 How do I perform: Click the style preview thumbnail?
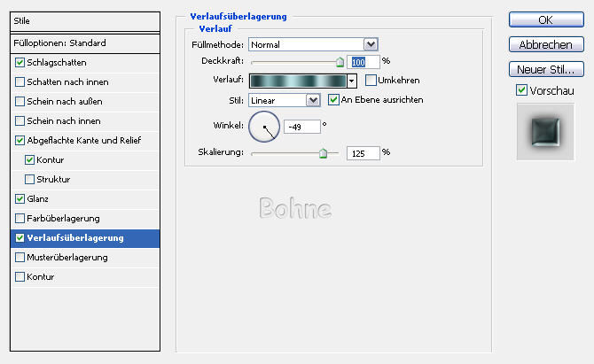coord(541,133)
